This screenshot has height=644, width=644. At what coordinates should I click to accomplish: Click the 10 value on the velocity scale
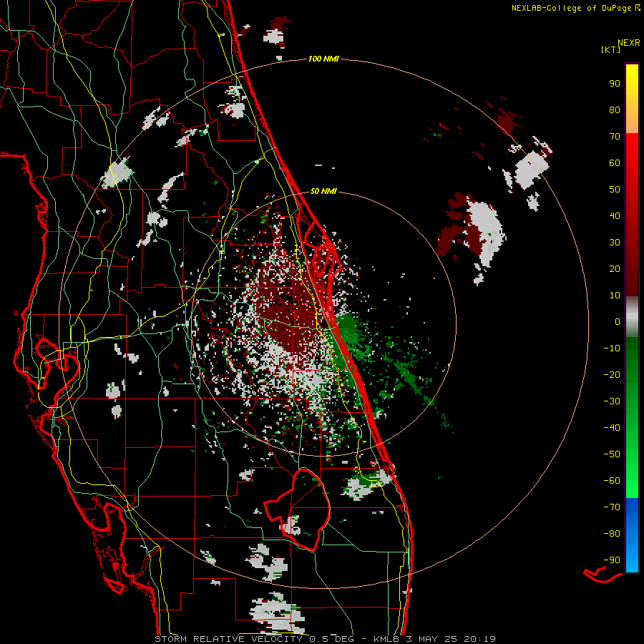pyautogui.click(x=615, y=296)
